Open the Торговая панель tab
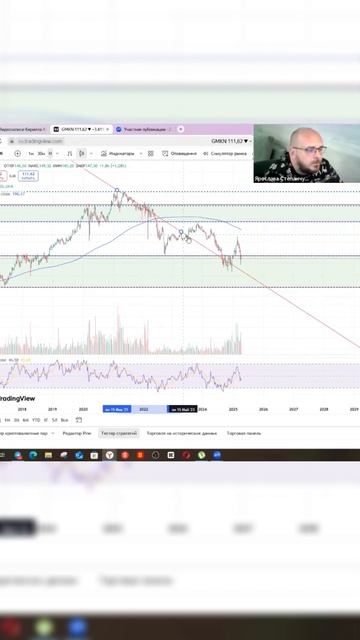This screenshot has width=360, height=640. 244,433
